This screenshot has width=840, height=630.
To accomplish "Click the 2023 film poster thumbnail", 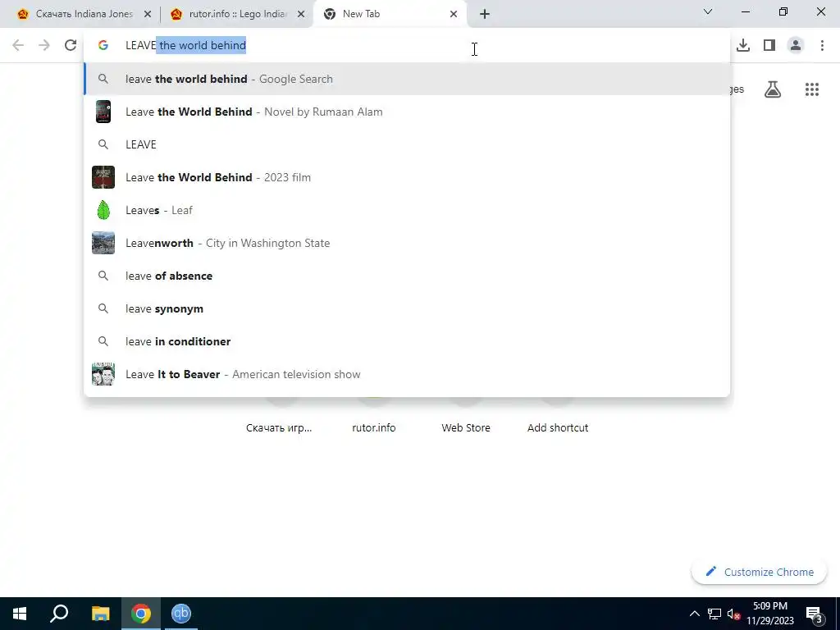I will click(103, 177).
